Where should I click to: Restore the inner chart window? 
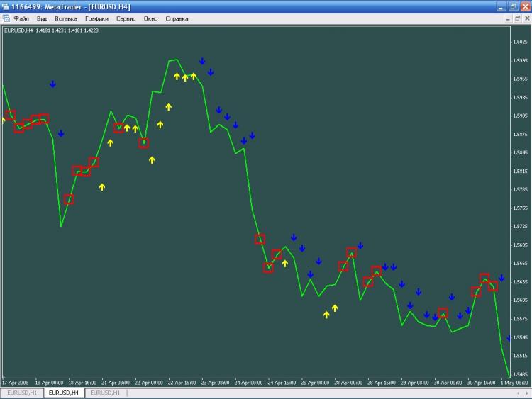point(518,18)
